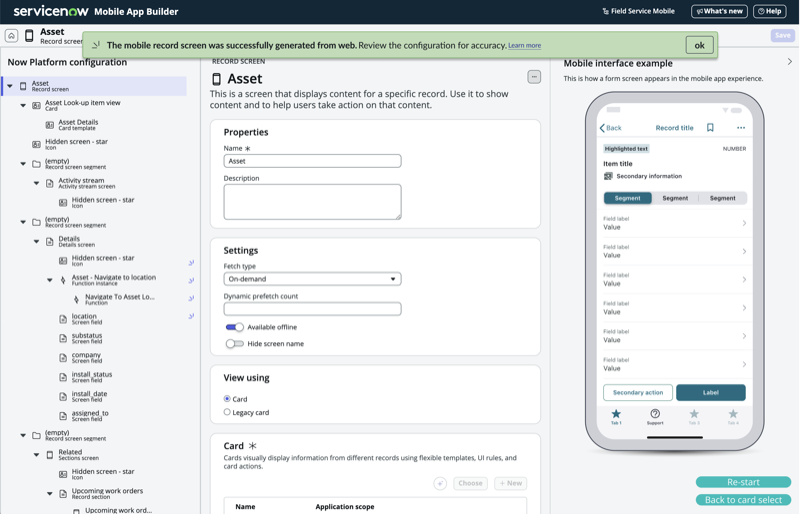Click the install_status screen field icon
This screenshot has height=514, width=800.
pos(63,377)
